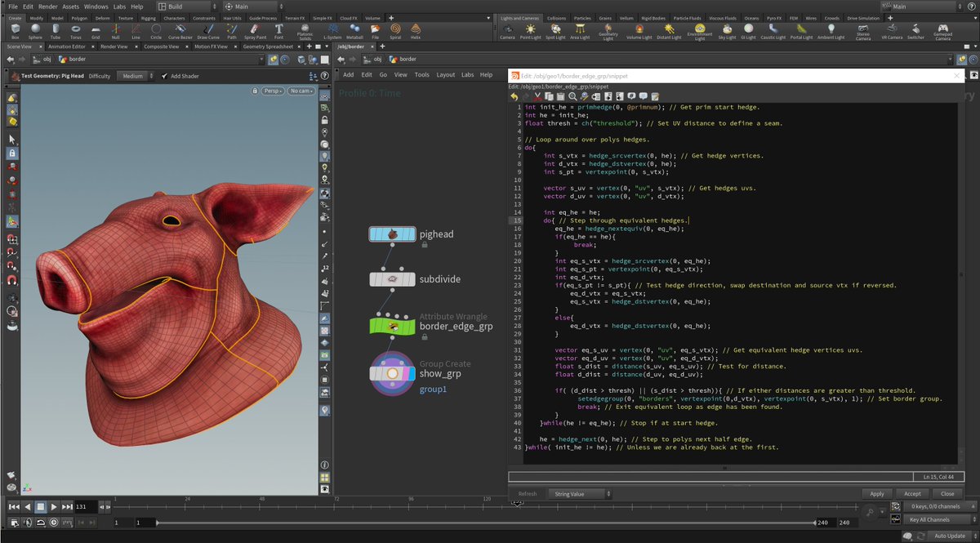Select the Sphere shelf tool
The height and width of the screenshot is (543, 980).
(35, 31)
